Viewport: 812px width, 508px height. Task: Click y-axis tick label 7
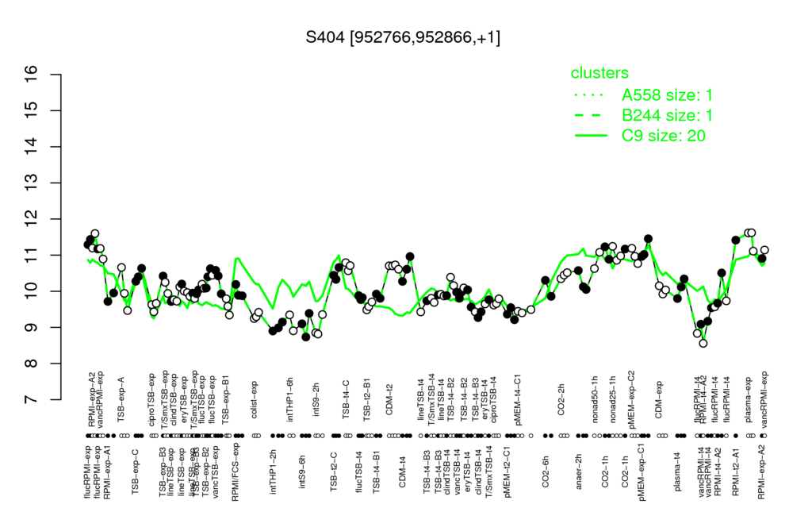coord(32,400)
